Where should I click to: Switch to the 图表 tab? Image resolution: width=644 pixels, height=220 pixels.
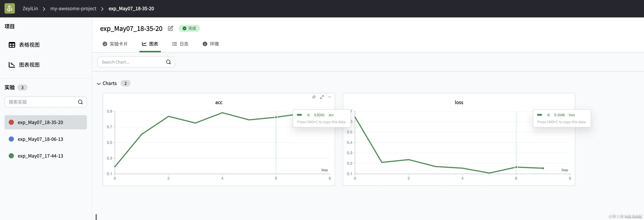click(x=150, y=44)
